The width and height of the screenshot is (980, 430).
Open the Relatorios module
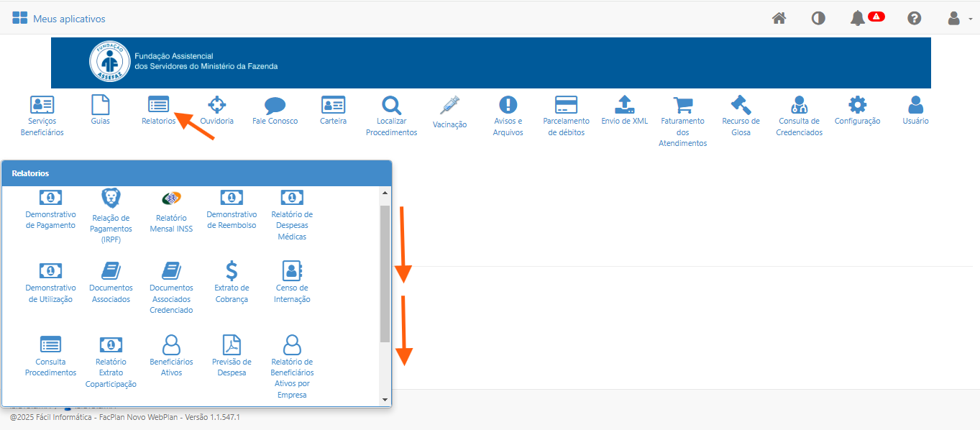click(158, 110)
